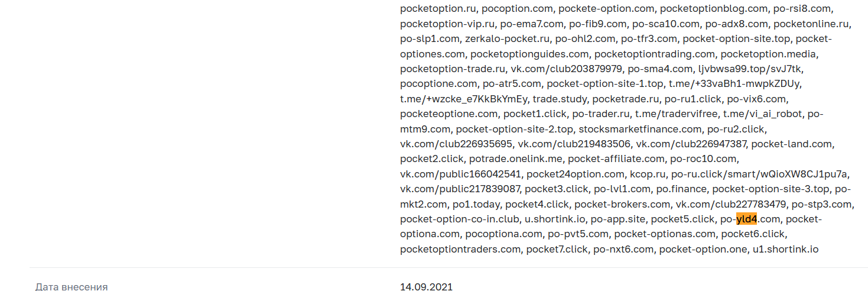Open the vk.com/club203879979 link

tap(566, 69)
